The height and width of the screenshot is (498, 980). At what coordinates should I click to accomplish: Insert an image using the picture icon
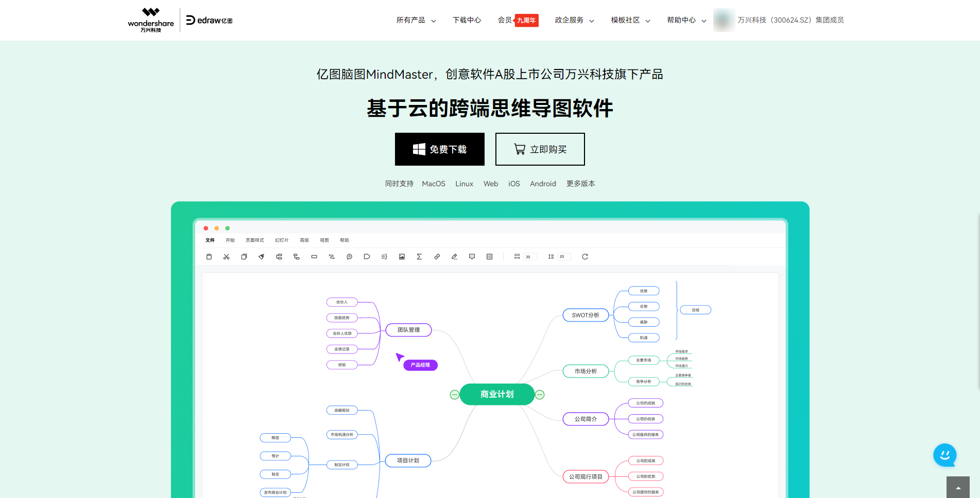[402, 256]
